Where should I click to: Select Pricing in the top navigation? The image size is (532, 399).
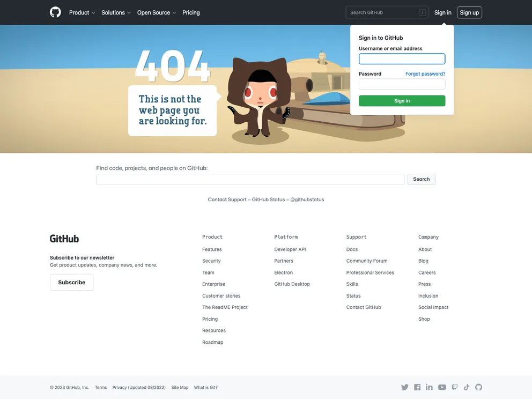tap(191, 12)
